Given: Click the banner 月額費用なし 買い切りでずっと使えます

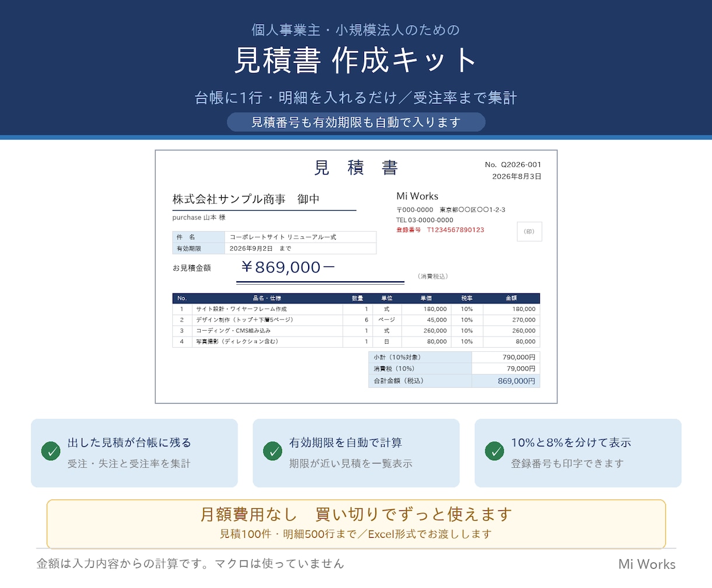Looking at the screenshot, I should pos(356,514).
